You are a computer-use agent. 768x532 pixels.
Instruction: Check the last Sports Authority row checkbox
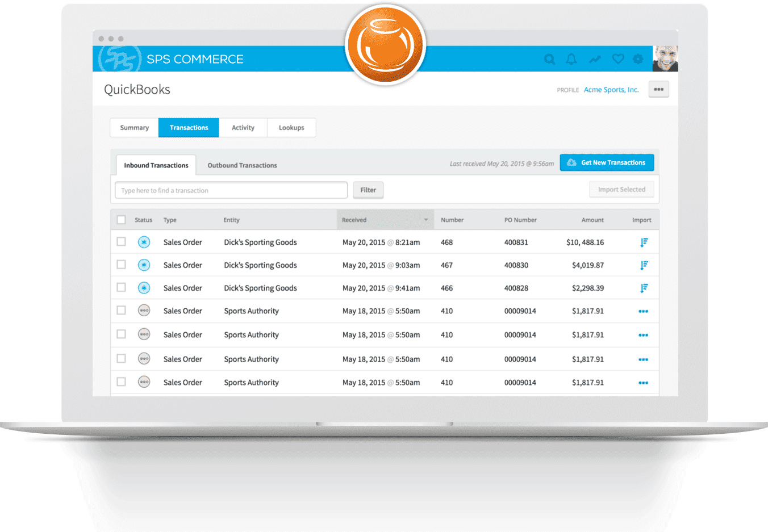tap(121, 382)
